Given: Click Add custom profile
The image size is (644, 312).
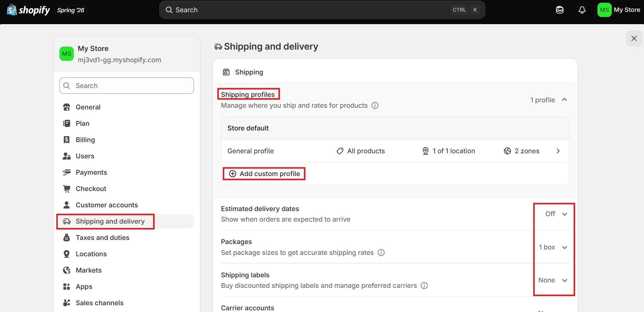Looking at the screenshot, I should (264, 174).
